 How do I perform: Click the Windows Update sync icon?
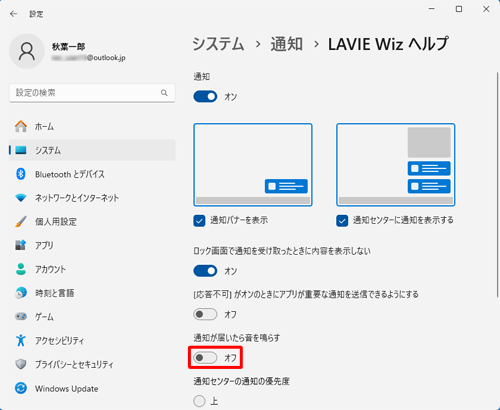(21, 388)
